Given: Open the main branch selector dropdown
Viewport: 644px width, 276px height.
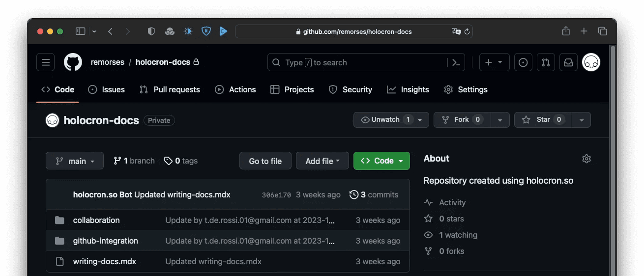Looking at the screenshot, I should coord(75,161).
